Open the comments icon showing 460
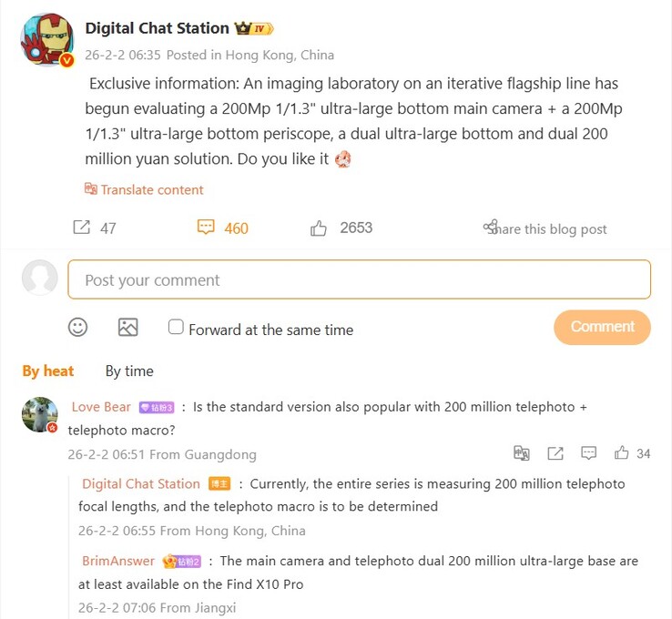The image size is (672, 619). [x=206, y=227]
